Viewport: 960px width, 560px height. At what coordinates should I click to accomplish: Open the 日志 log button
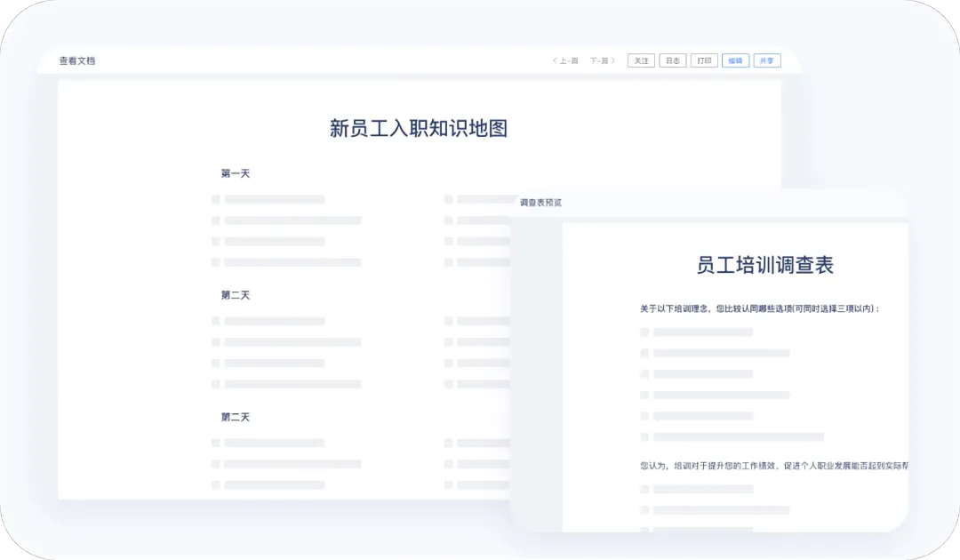click(x=672, y=61)
